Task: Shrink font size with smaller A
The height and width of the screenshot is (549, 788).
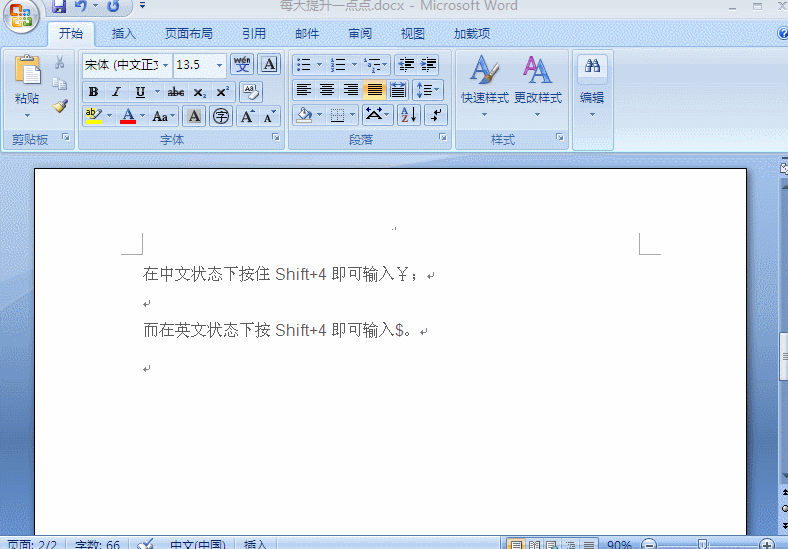Action: coord(269,117)
